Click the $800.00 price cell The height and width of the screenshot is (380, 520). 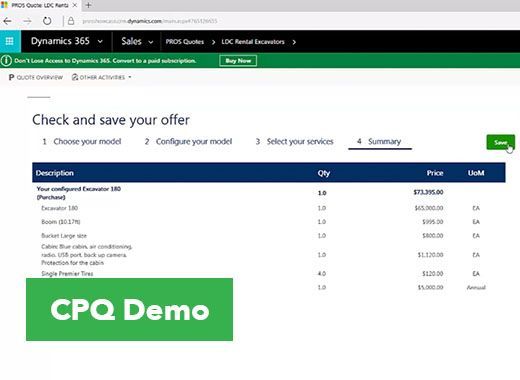point(433,236)
